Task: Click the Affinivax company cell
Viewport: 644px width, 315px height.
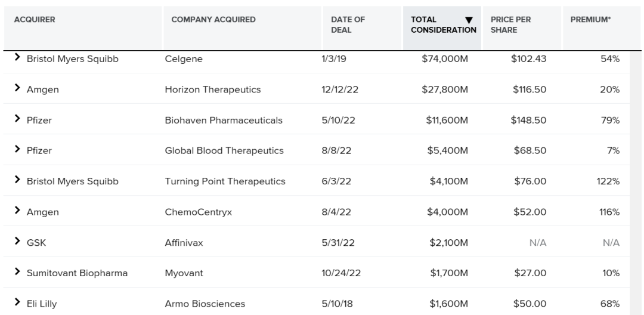Action: [185, 242]
